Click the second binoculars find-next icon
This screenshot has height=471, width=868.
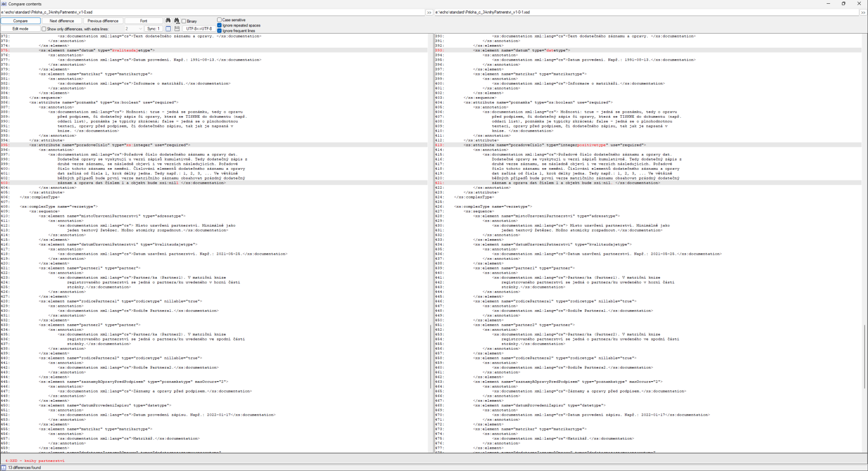pyautogui.click(x=176, y=21)
